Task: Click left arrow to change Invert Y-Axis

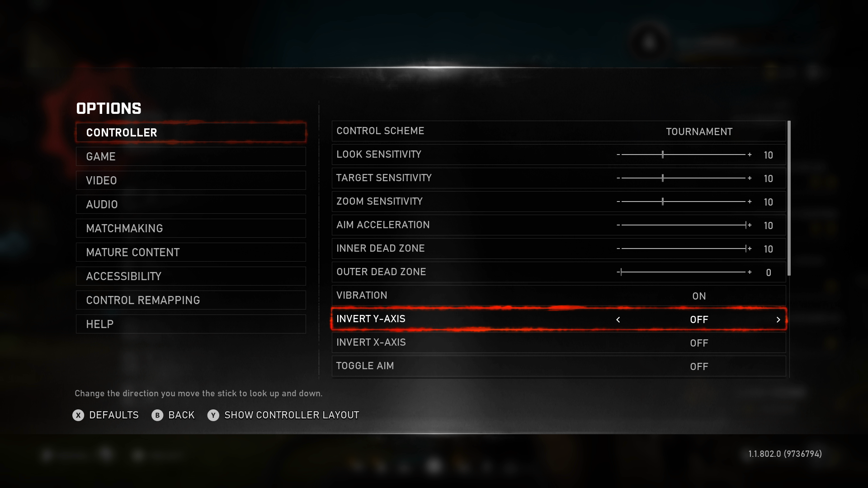Action: 618,318
